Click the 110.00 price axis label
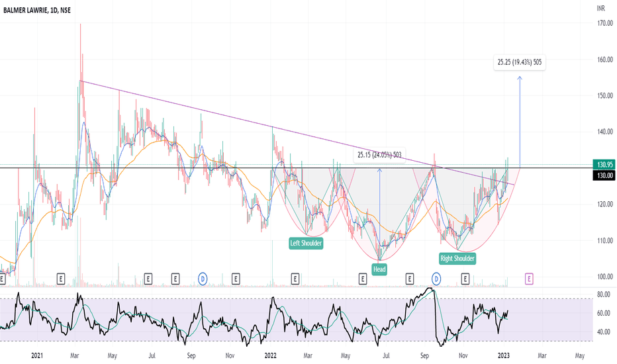 (x=605, y=240)
